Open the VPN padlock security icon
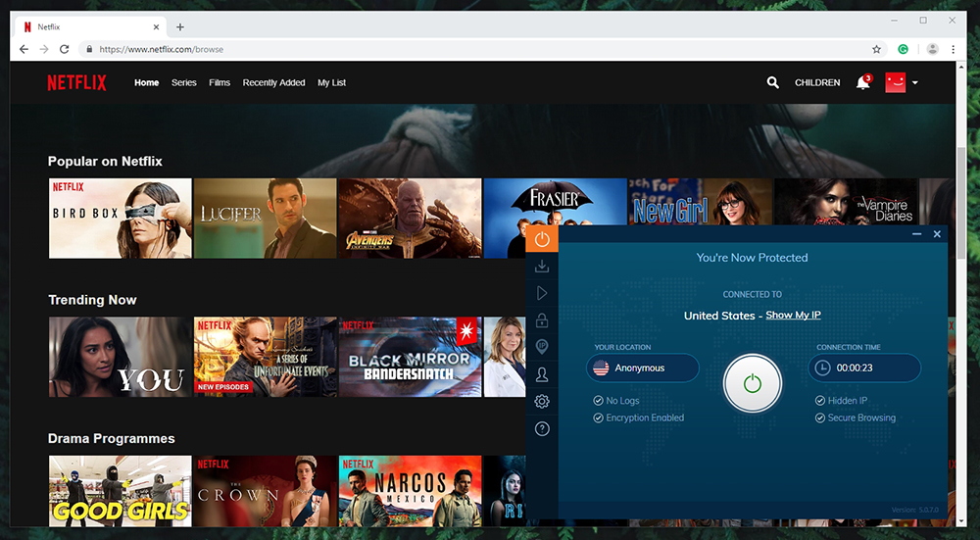This screenshot has height=540, width=980. click(542, 320)
